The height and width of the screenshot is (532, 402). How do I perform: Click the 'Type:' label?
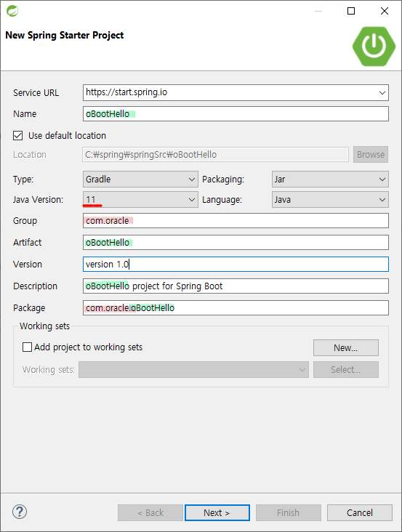click(x=23, y=180)
